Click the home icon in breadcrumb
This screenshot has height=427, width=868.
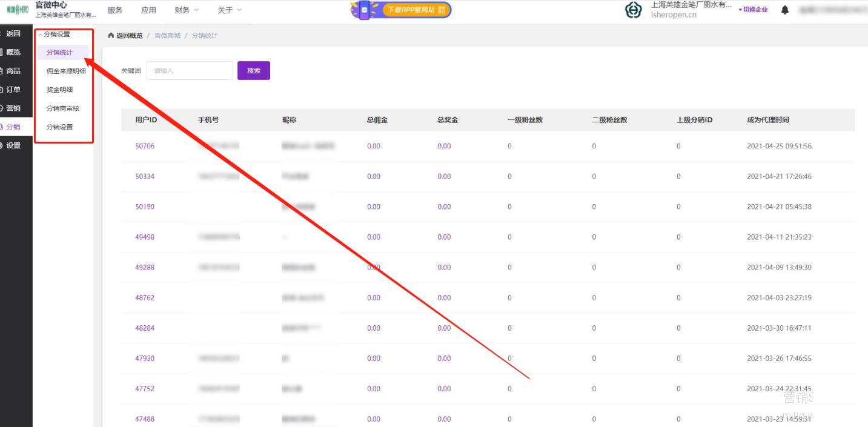coord(111,36)
